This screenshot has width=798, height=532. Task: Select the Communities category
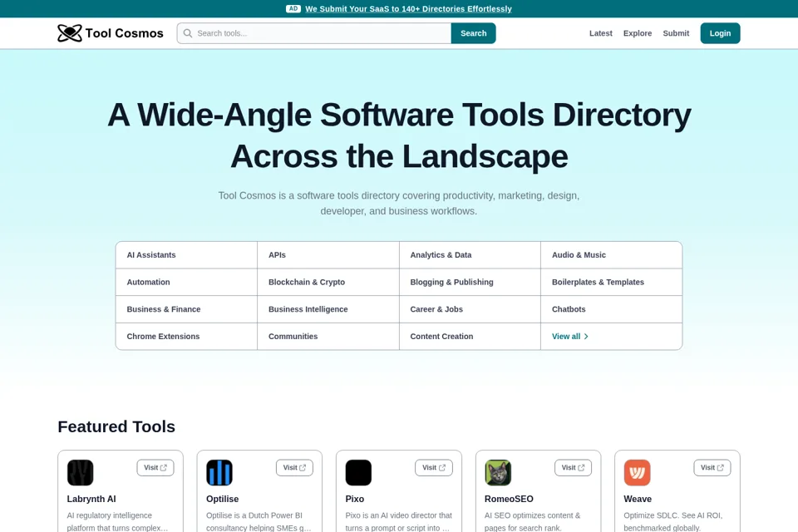pos(328,337)
